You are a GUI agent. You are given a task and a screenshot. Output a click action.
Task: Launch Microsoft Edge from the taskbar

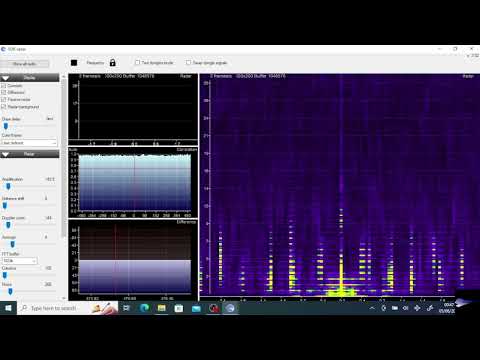point(144,308)
